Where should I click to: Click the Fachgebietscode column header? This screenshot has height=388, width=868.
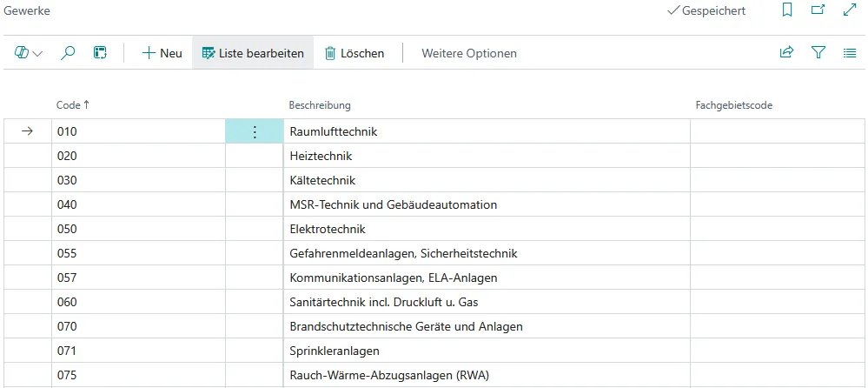733,105
